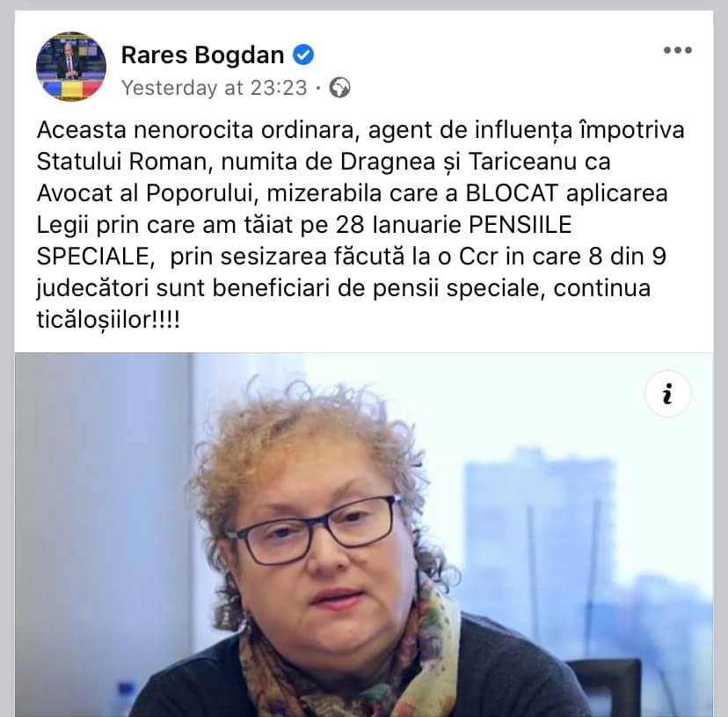Open the attached photo of the woman
This screenshot has height=717, width=728.
[x=364, y=534]
